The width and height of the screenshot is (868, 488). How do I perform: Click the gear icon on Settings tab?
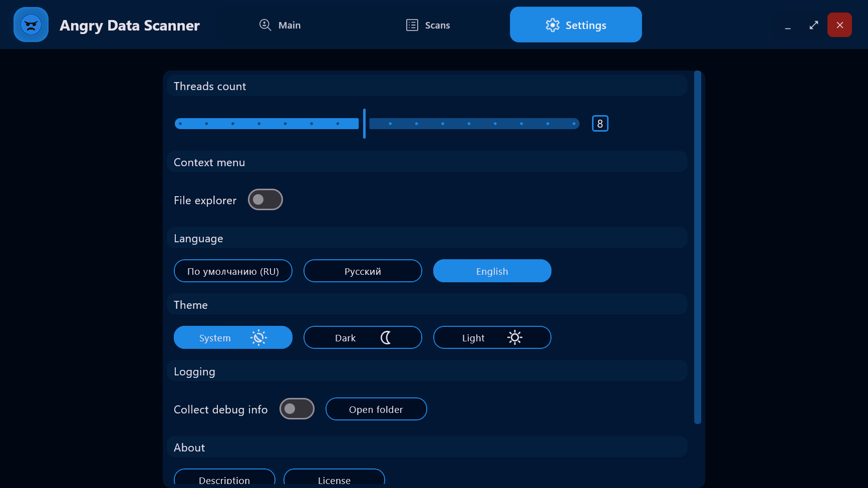pyautogui.click(x=552, y=25)
